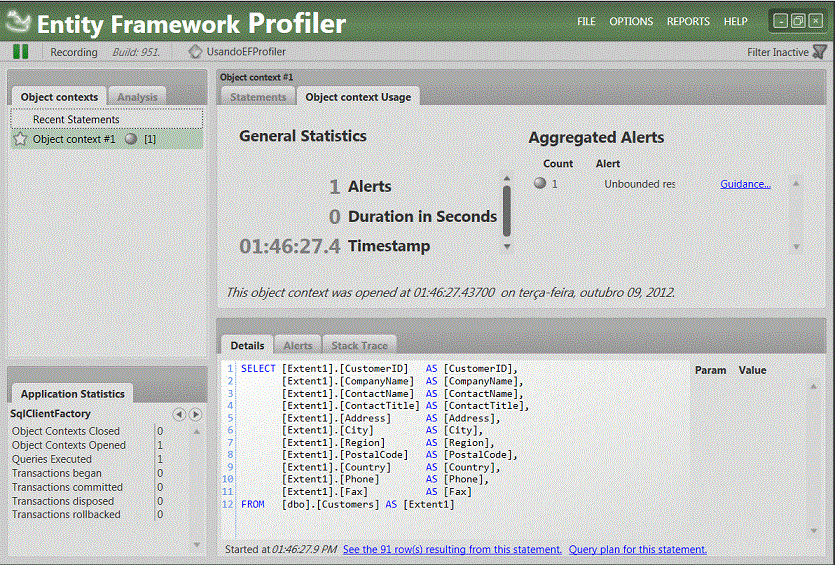Open Query plan for this statement link

pyautogui.click(x=637, y=549)
